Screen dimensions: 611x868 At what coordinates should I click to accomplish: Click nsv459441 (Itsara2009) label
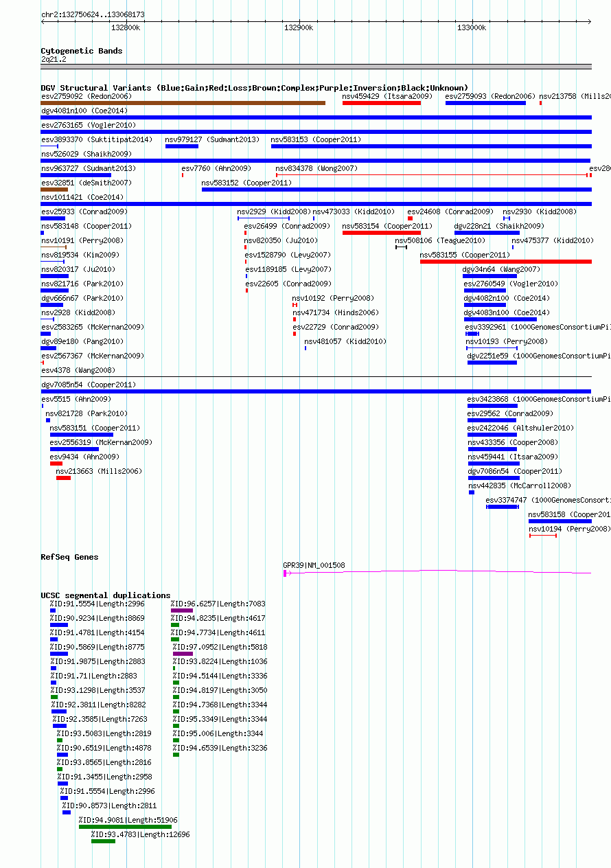point(513,457)
